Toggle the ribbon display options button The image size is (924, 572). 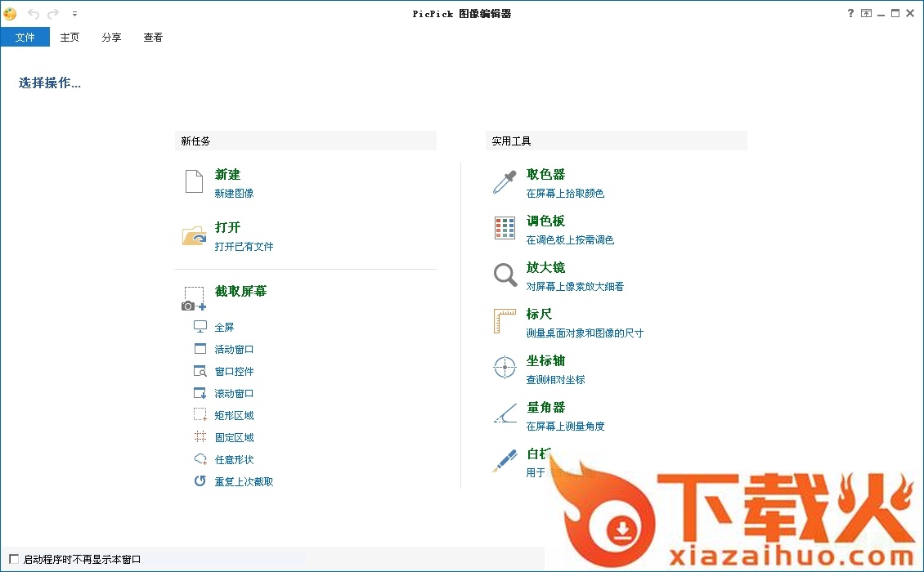click(866, 13)
